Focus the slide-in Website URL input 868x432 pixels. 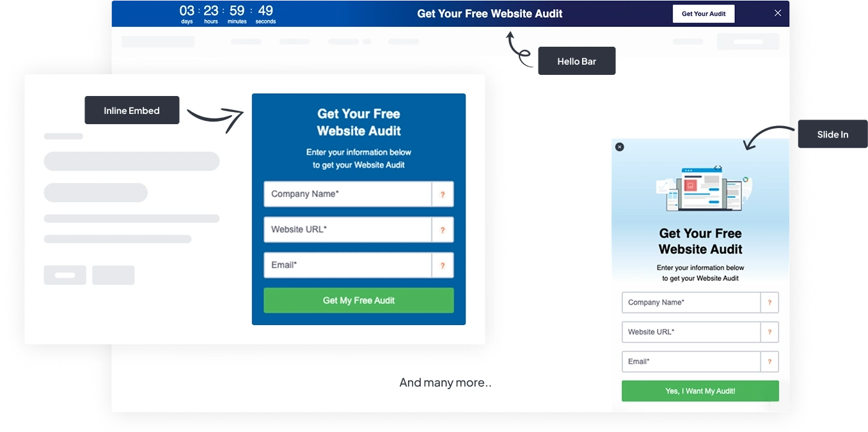coord(691,332)
